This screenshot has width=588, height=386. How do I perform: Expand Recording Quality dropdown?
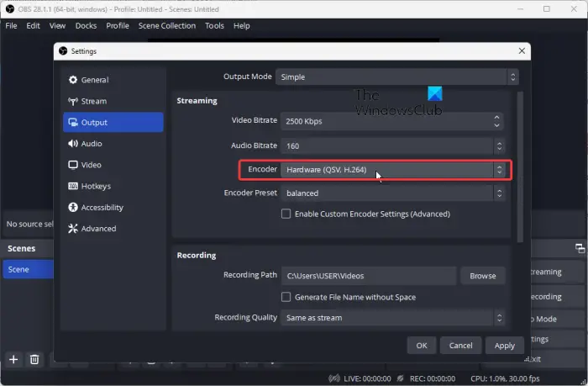[392, 318]
